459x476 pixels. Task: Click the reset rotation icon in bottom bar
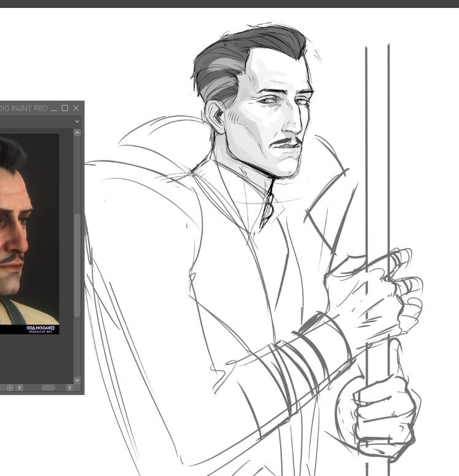point(10,388)
